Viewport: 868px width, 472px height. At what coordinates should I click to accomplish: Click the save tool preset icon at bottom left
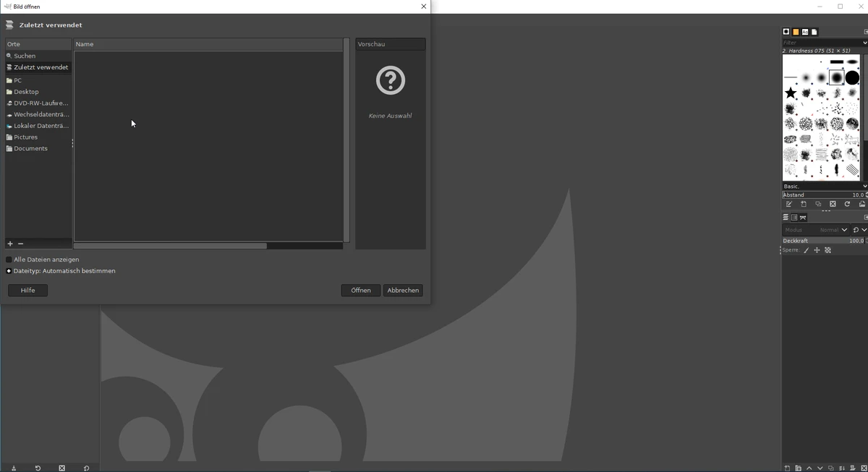tap(14, 468)
